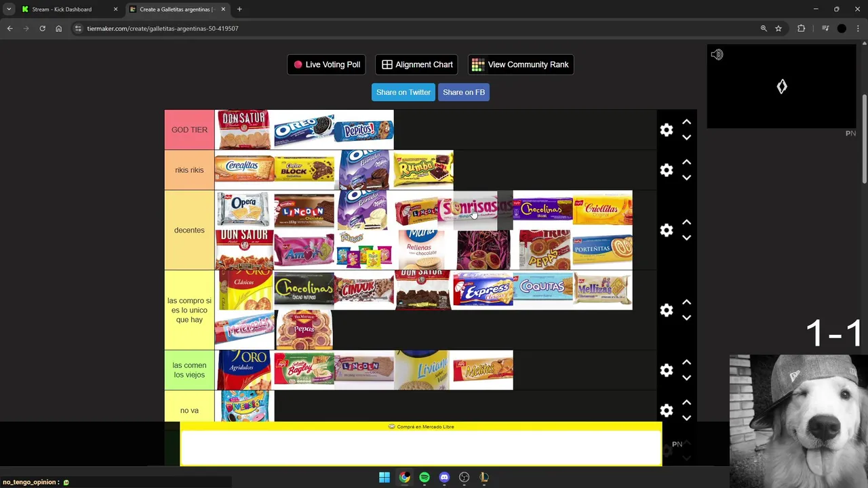Screen dimensions: 868x488
Task: Move las comen los viejos row down
Action: (x=686, y=378)
